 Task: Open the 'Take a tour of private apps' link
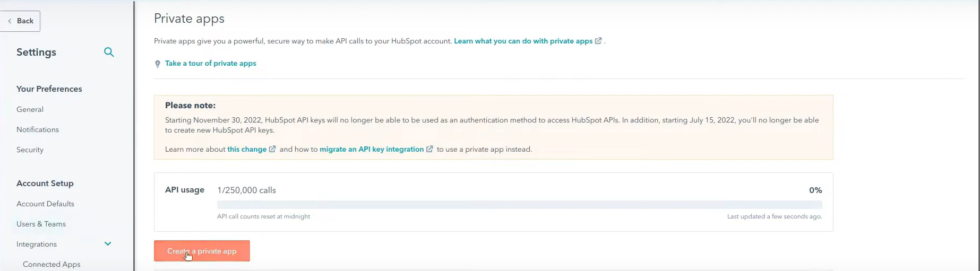(x=210, y=63)
